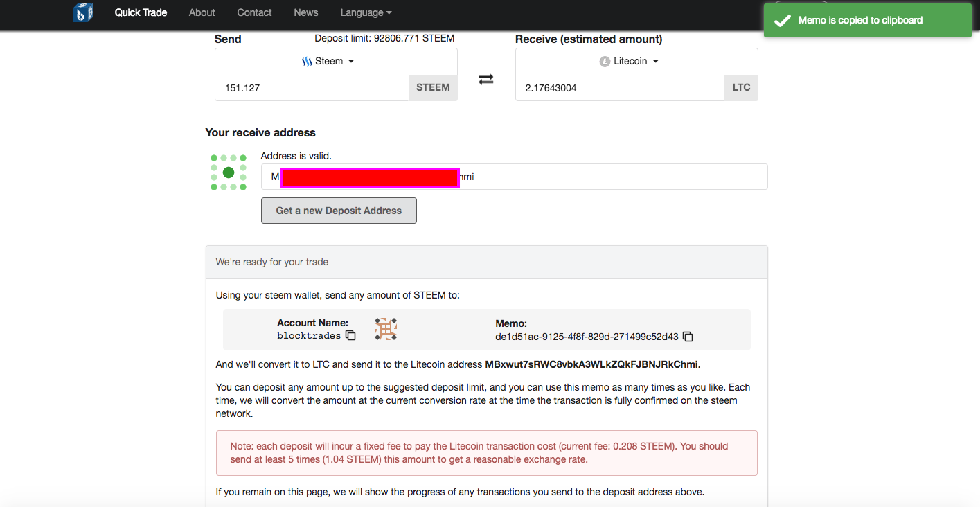Click the Deposit limit 92806.771 STEEM text
980x507 pixels.
point(384,38)
